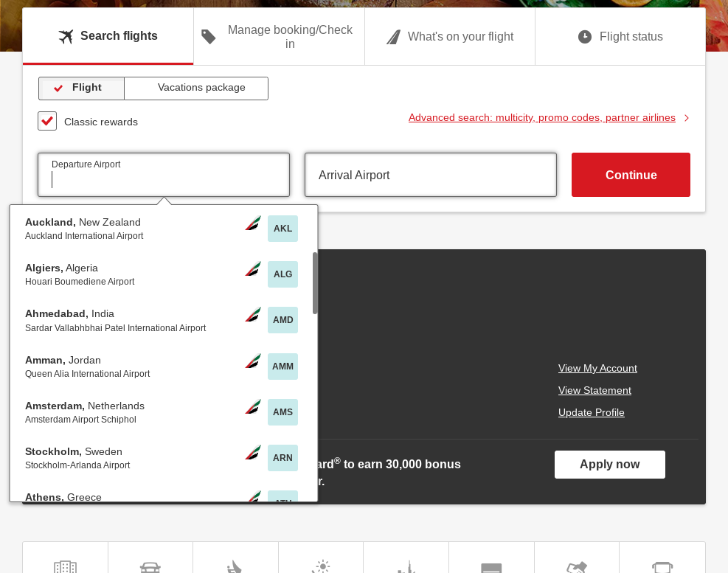Click the ALG airport code badge
728x573 pixels.
point(282,274)
